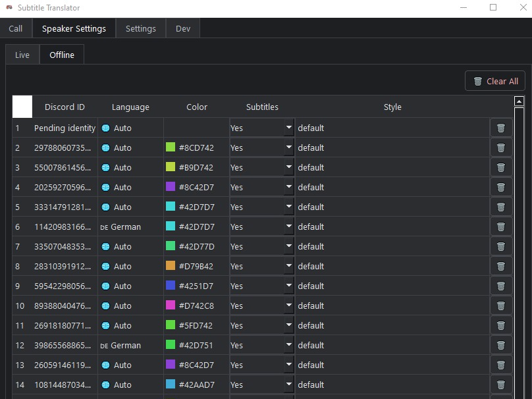532x399 pixels.
Task: Click DE flag icon for 11420983166
Action: click(x=104, y=227)
